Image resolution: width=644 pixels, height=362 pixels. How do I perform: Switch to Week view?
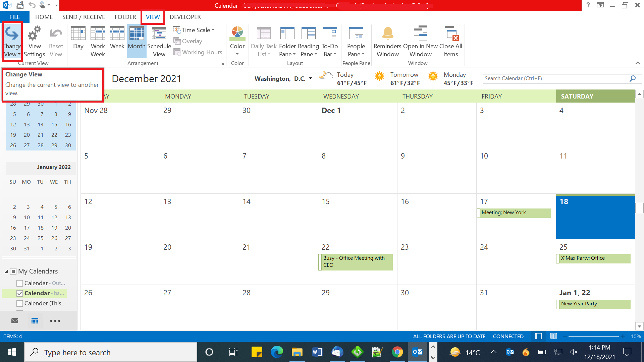pos(116,40)
